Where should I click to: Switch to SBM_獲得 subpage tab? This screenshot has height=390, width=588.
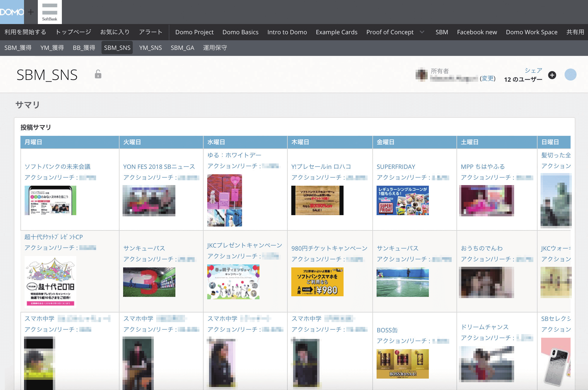tap(18, 48)
